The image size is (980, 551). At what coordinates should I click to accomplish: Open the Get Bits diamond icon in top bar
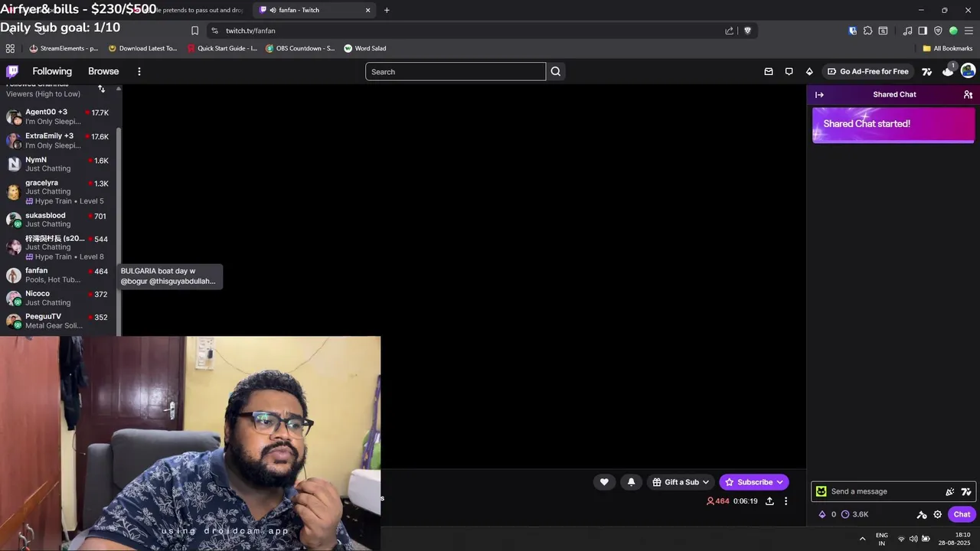coord(809,71)
